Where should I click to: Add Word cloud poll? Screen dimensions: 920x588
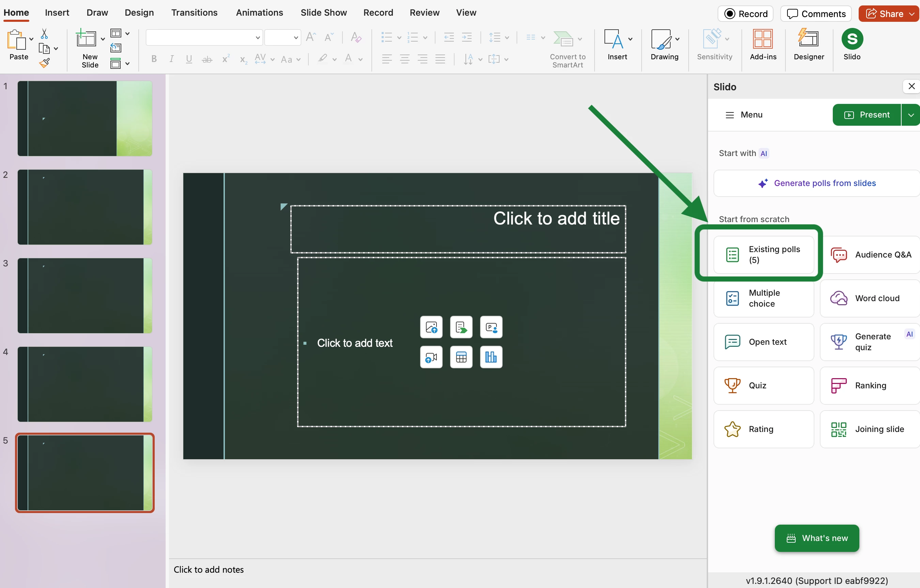click(x=870, y=298)
